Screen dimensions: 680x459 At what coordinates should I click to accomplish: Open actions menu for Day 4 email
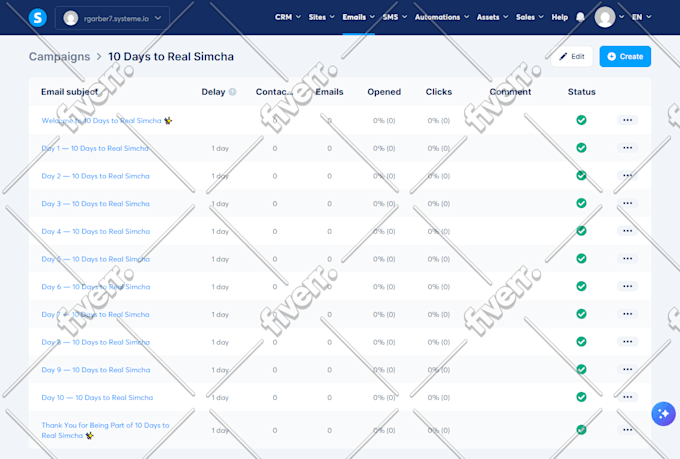coord(627,231)
